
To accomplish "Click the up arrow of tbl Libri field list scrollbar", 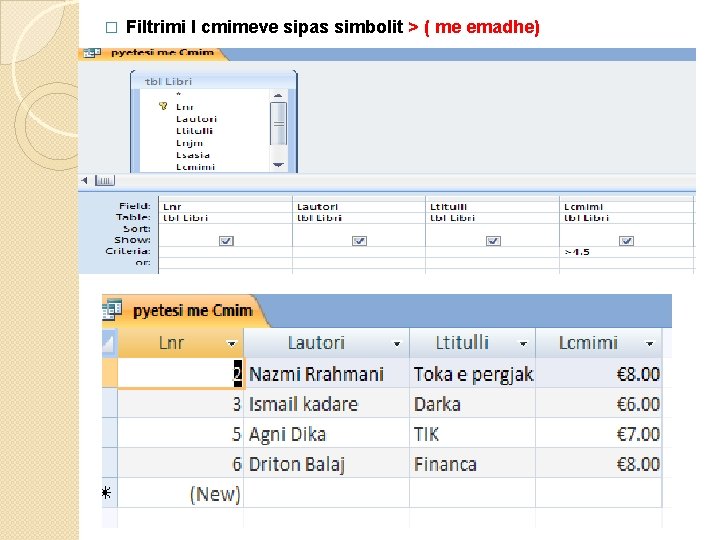I will 278,96.
